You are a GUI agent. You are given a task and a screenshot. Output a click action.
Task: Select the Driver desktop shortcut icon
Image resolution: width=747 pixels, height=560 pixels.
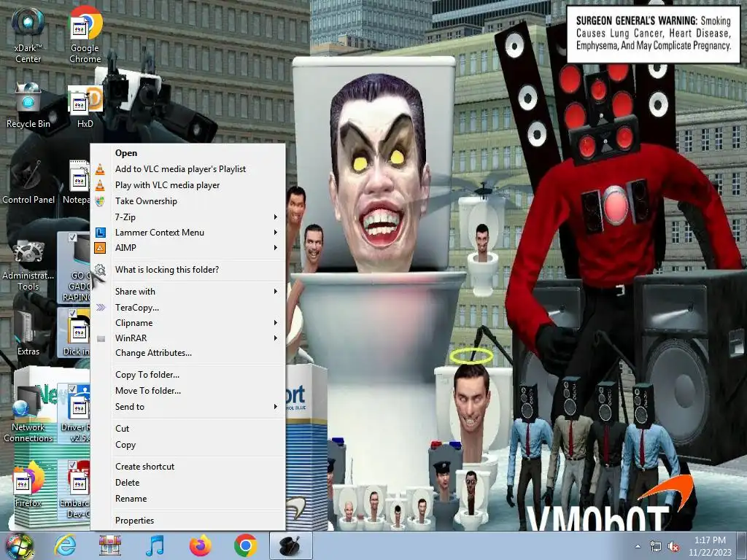[x=75, y=413]
